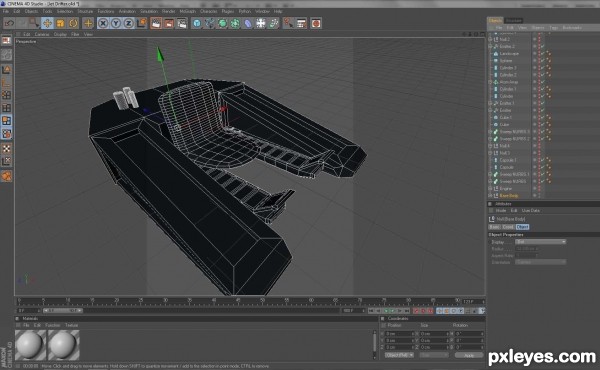Open viewport Display menu
This screenshot has height=370, width=600.
point(60,34)
